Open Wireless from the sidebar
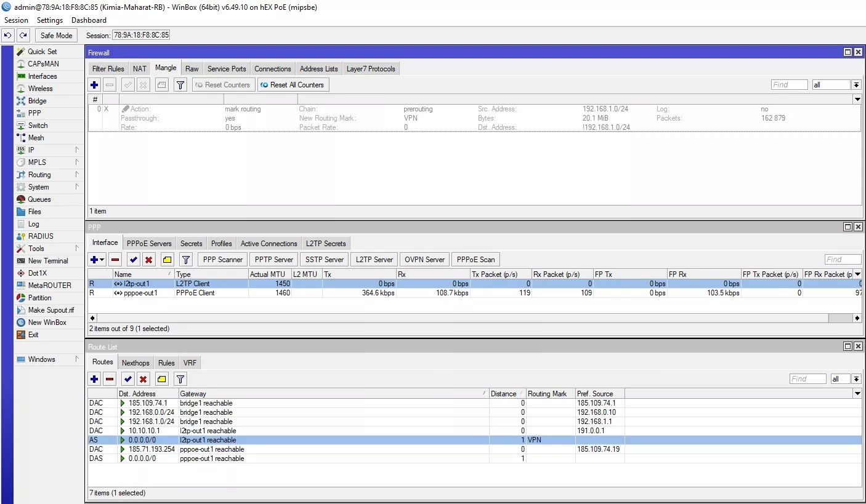866x504 pixels. 41,89
